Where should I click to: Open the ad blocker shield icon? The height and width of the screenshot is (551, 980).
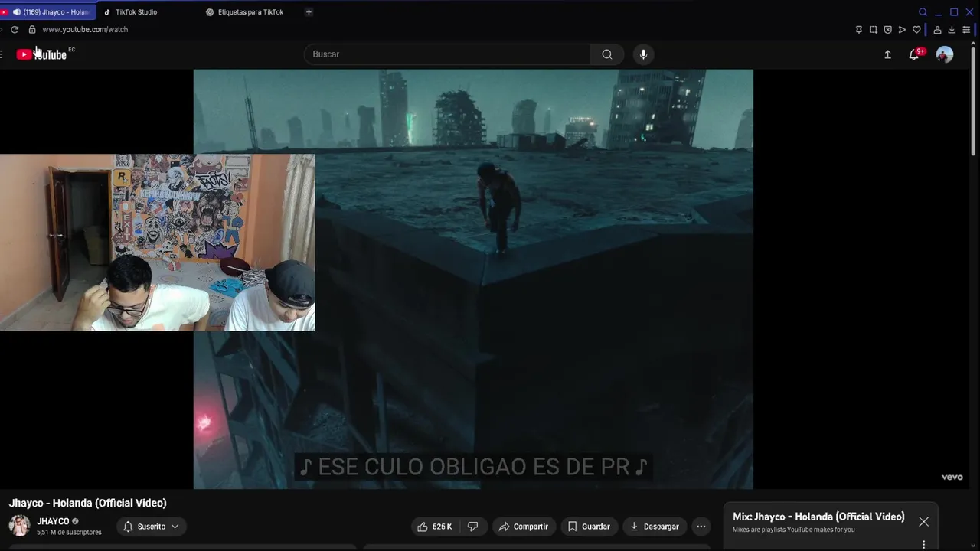pos(887,30)
